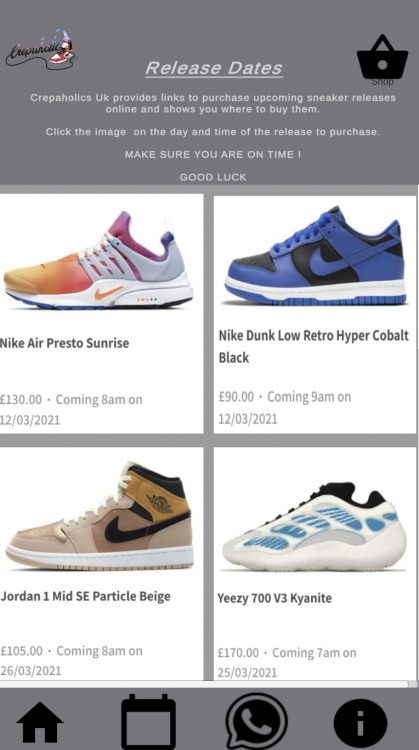Open Nike Dunk Low Retro Hyper Cobalt title
This screenshot has width=419, height=750.
[314, 346]
